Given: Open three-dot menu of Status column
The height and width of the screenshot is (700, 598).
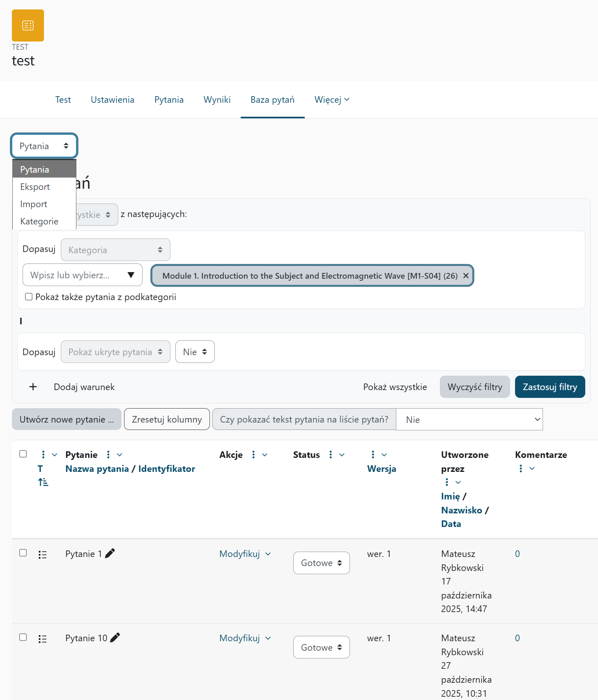Looking at the screenshot, I should (331, 455).
